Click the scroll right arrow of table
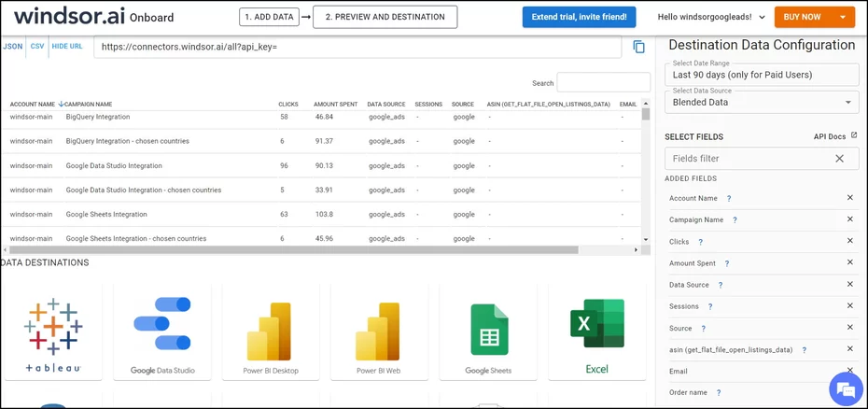This screenshot has height=409, width=868. pyautogui.click(x=636, y=250)
